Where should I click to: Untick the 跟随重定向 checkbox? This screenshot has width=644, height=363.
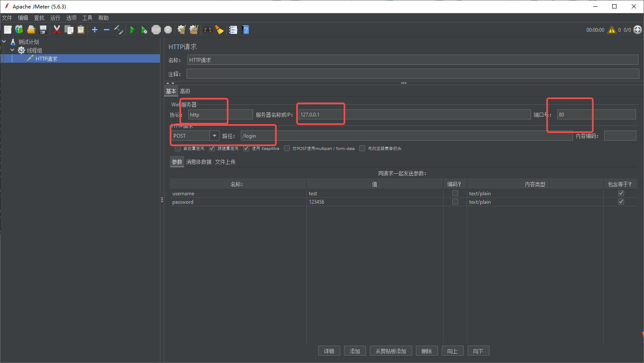212,148
